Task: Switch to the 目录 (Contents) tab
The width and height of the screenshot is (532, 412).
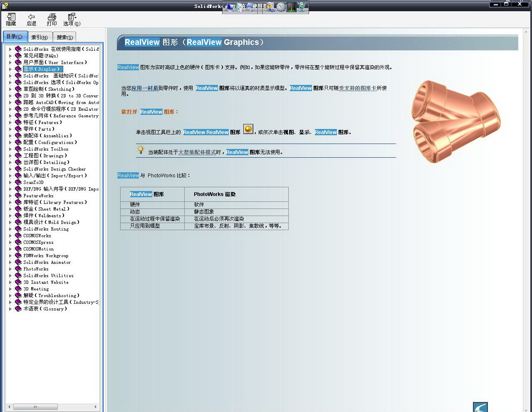Action: [15, 37]
